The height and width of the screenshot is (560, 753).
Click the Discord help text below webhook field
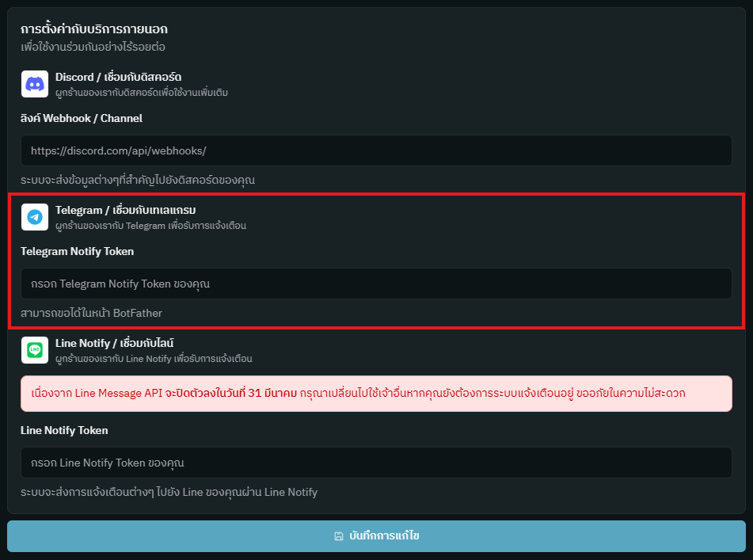point(138,180)
